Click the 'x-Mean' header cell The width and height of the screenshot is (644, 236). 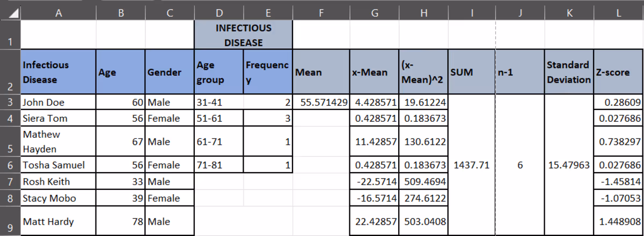coord(374,72)
